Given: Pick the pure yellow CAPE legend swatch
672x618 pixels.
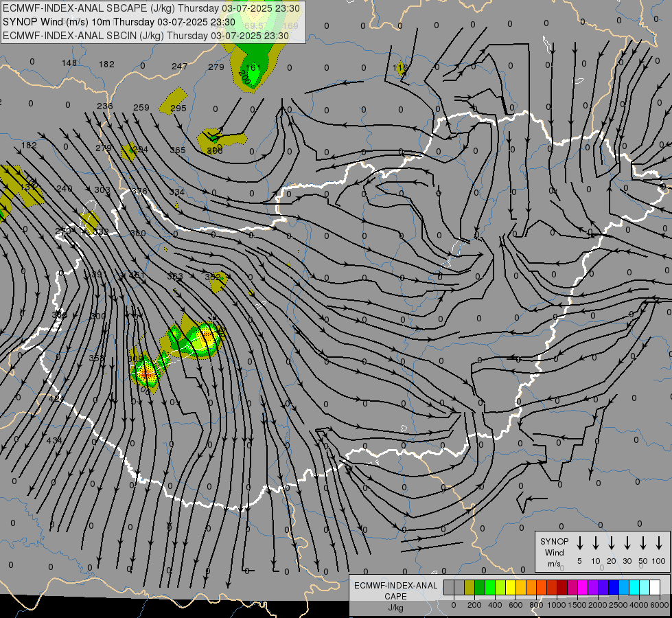Looking at the screenshot, I should (x=511, y=587).
